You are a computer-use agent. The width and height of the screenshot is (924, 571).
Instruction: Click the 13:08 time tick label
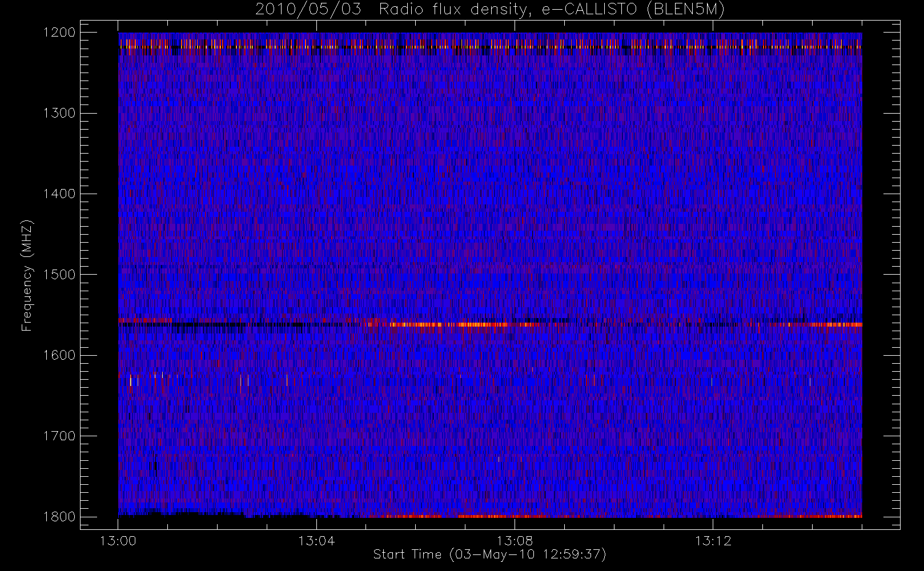click(515, 541)
